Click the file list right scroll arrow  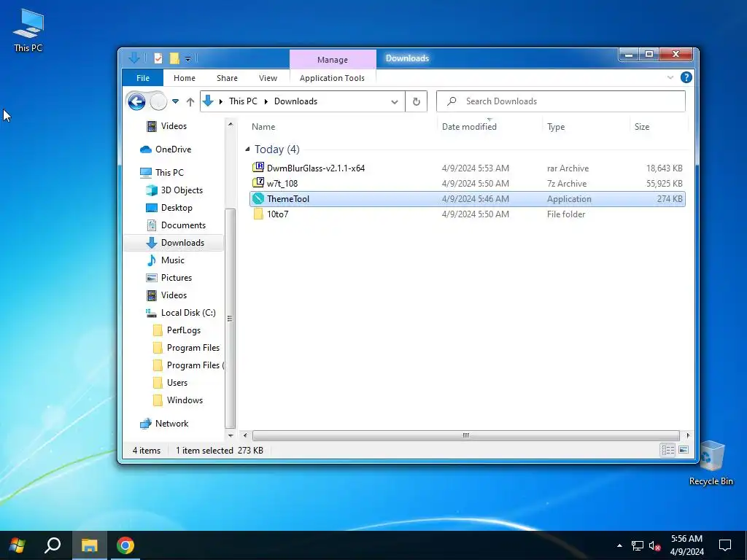click(687, 435)
